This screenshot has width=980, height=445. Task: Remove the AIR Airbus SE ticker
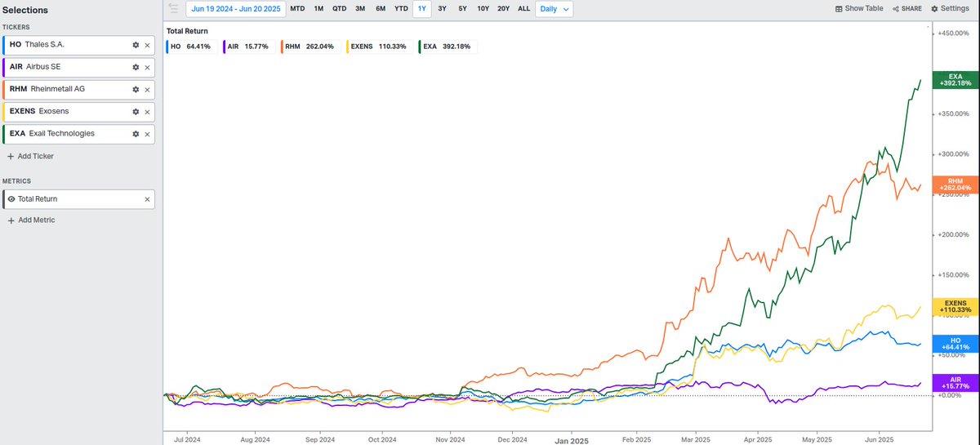tap(147, 67)
